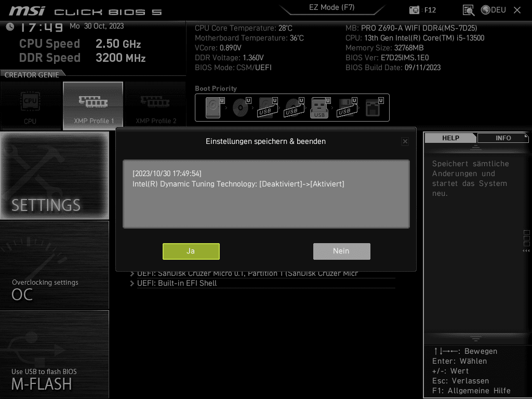Click BIOS Ver: E7D25IMS.1E0 text
532x399 pixels.
tap(387, 58)
